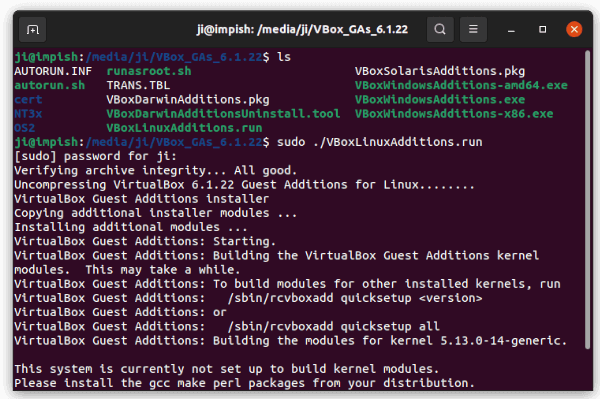Click VBoxDarwinAdditions.pkg file name

coord(188,99)
